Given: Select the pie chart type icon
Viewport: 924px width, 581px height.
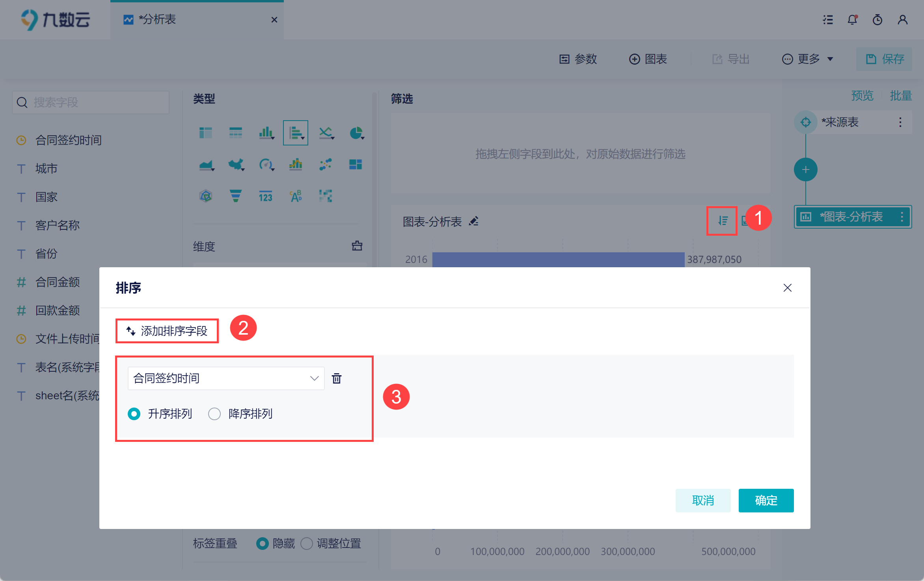Looking at the screenshot, I should click(356, 133).
